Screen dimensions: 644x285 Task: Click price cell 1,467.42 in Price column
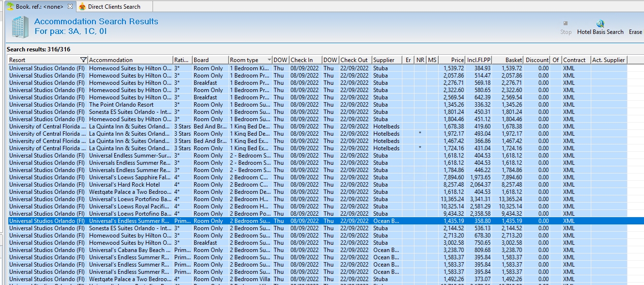pos(454,141)
